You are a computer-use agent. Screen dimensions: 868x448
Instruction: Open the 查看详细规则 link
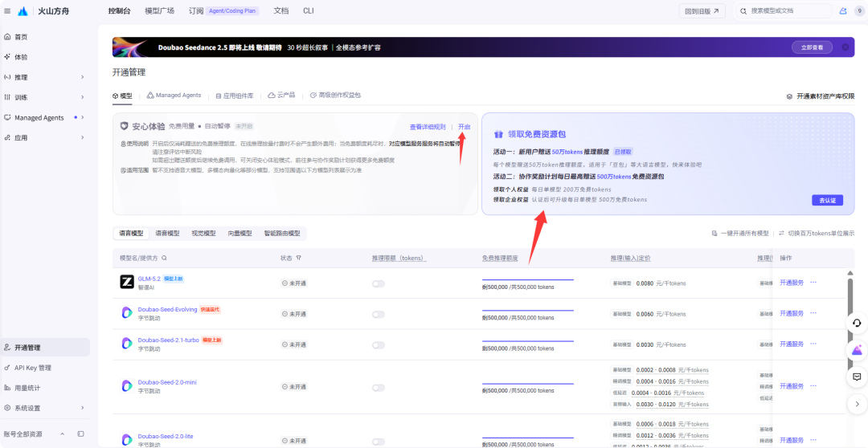428,127
